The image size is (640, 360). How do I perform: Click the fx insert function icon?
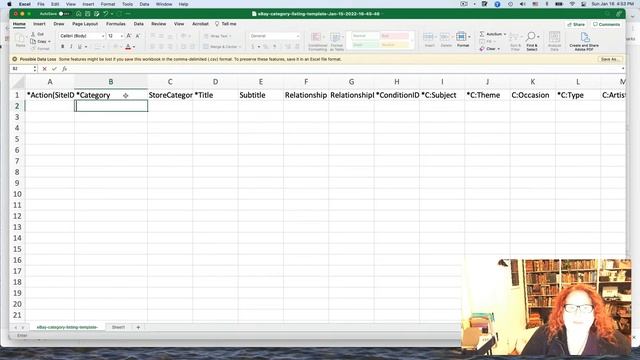pyautogui.click(x=64, y=69)
